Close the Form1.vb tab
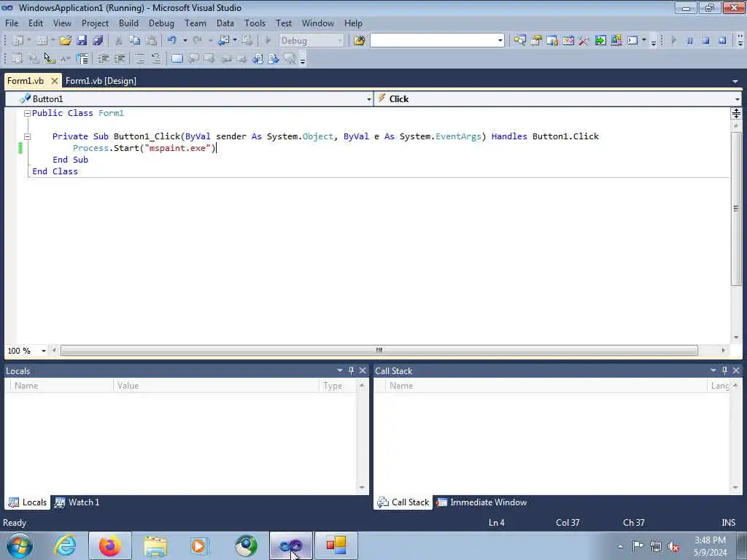 pos(54,81)
